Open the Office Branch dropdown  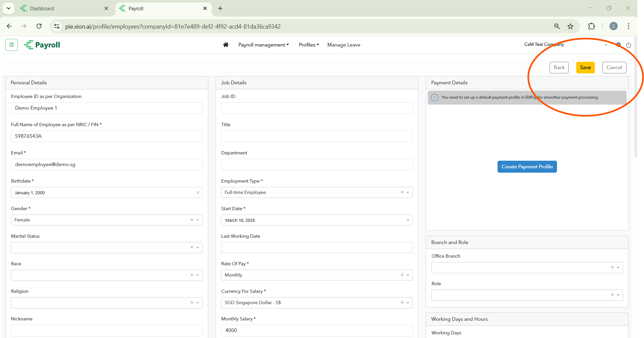tap(618, 268)
